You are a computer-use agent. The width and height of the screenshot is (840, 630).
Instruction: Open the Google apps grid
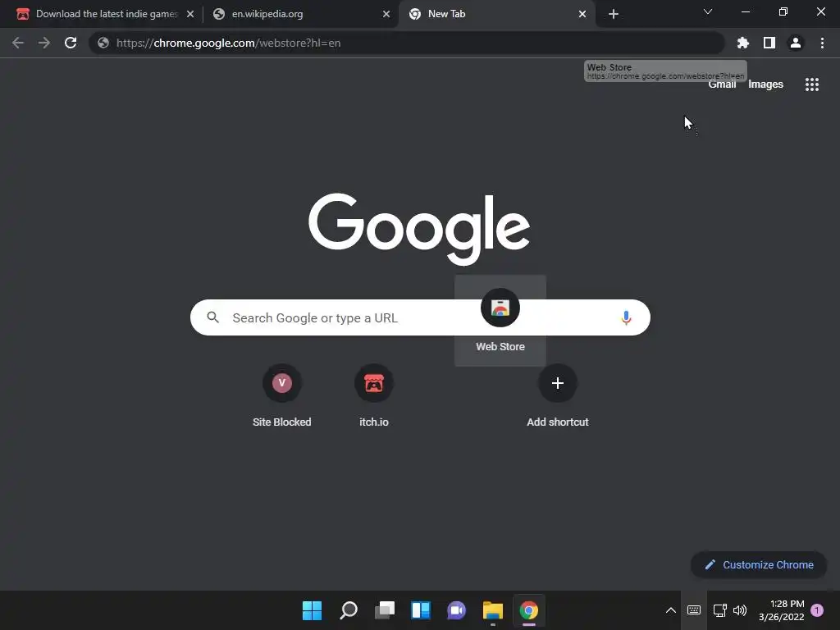pos(812,84)
